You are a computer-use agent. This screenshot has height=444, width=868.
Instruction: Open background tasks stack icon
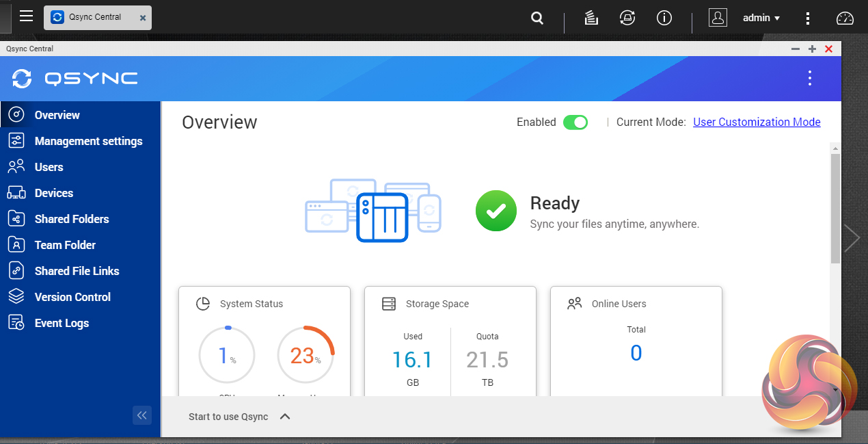[592, 18]
